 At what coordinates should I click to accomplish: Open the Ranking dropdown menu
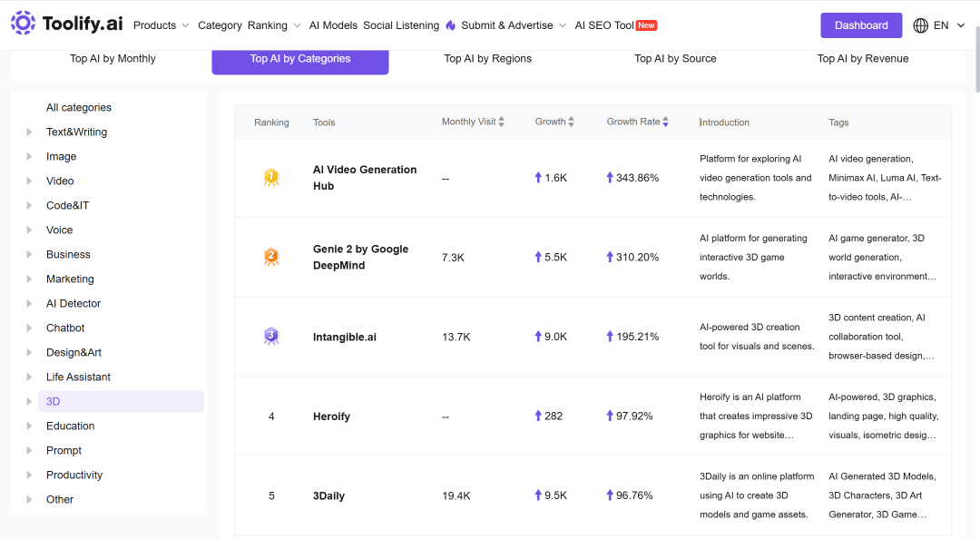click(274, 25)
